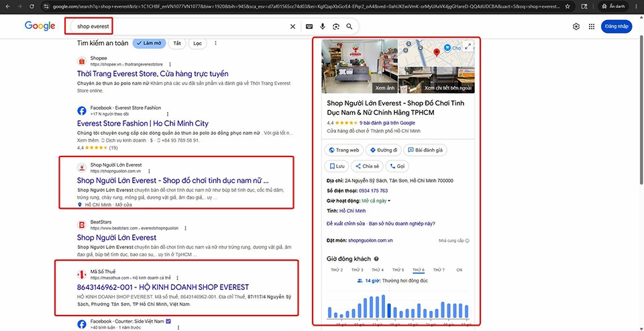Select the Tắt safe search option
This screenshot has width=644, height=331.
click(x=177, y=43)
